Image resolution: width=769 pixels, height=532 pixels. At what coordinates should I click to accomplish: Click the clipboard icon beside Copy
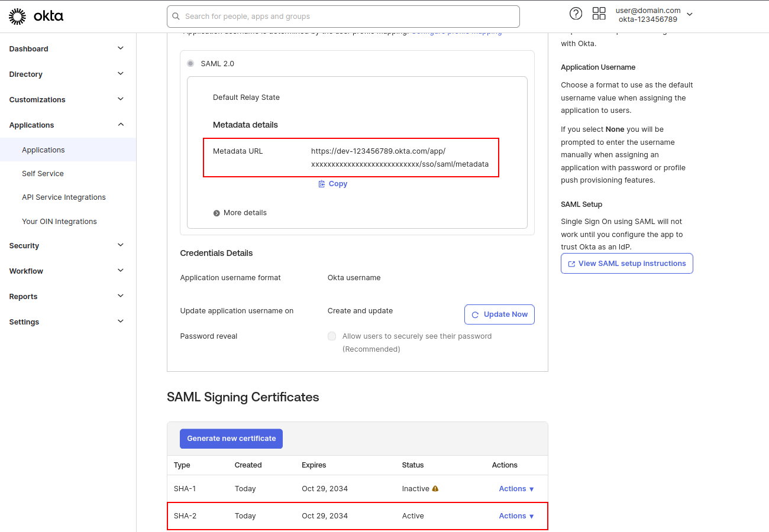coord(322,184)
